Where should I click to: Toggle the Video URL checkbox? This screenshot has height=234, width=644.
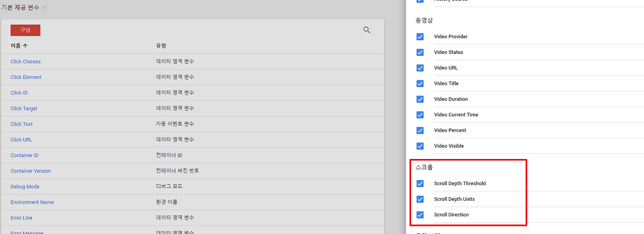point(420,68)
